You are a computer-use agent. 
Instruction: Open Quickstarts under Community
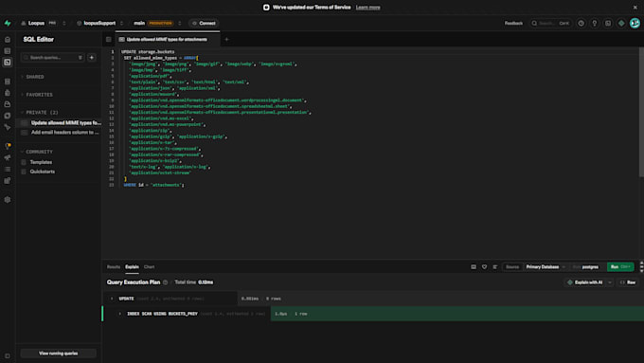pyautogui.click(x=42, y=172)
